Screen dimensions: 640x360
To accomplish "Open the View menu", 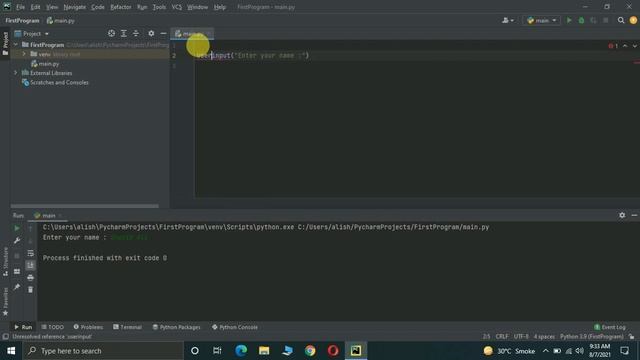I will pos(52,7).
